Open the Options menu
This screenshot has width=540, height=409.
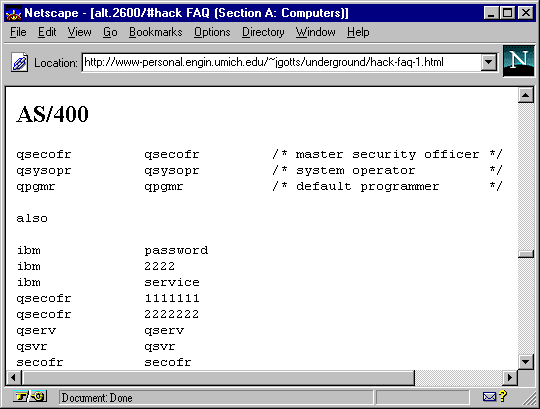(x=212, y=32)
